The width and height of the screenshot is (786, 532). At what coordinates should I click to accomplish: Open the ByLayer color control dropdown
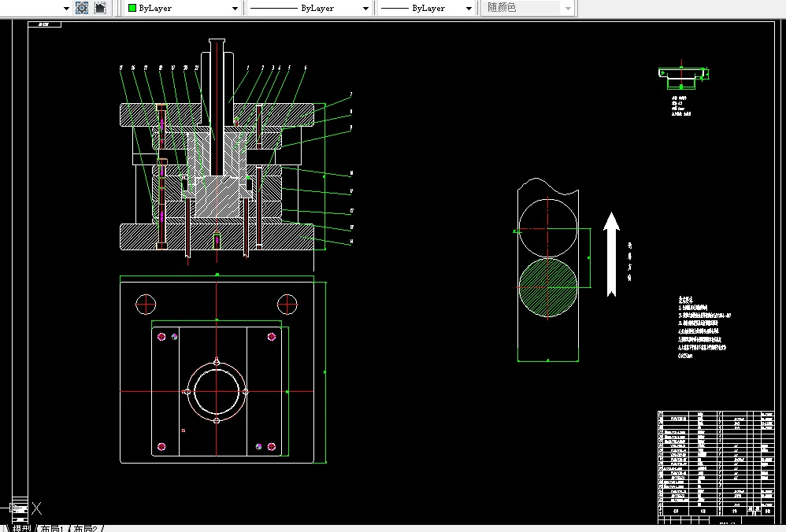point(183,8)
